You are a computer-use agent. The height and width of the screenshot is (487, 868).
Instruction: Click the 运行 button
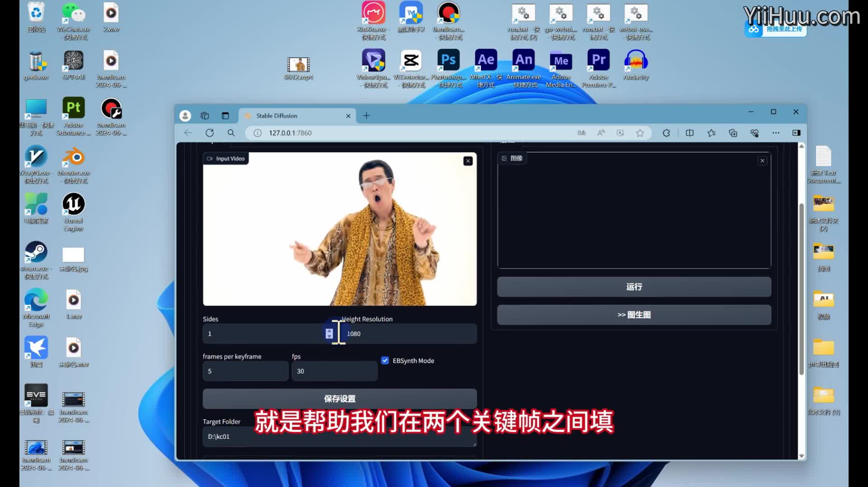pos(634,287)
